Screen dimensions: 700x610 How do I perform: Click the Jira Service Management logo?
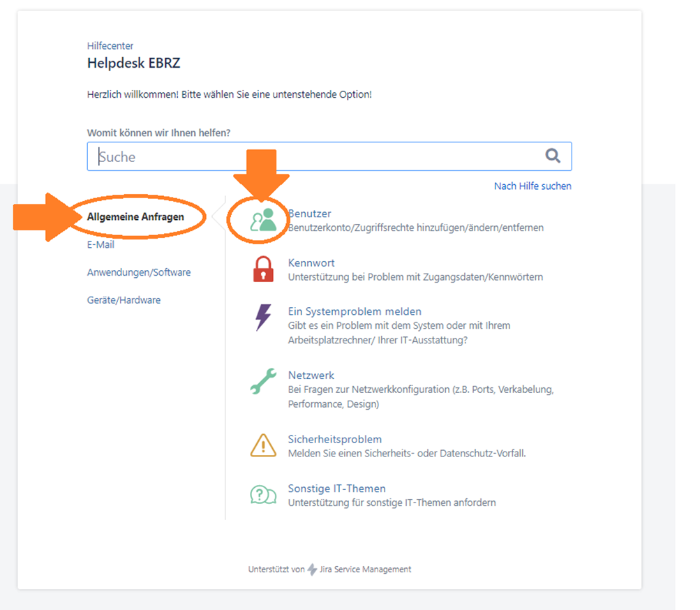tap(312, 570)
